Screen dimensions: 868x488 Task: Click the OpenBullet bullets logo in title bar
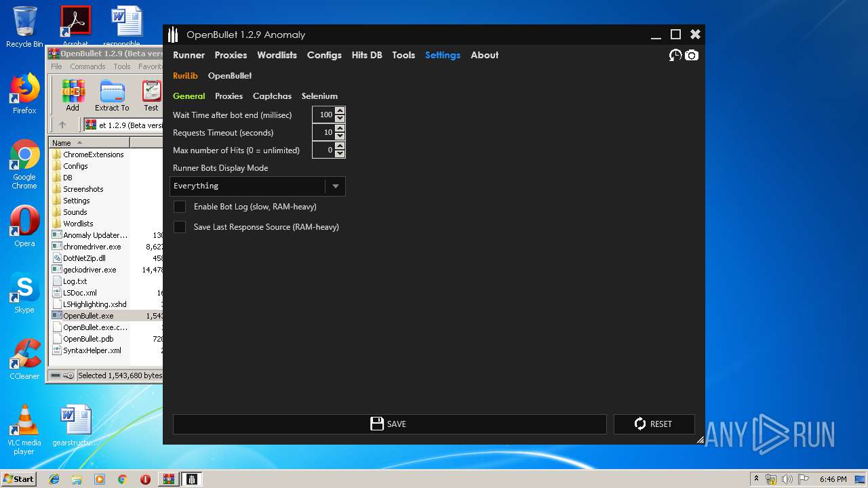(174, 35)
